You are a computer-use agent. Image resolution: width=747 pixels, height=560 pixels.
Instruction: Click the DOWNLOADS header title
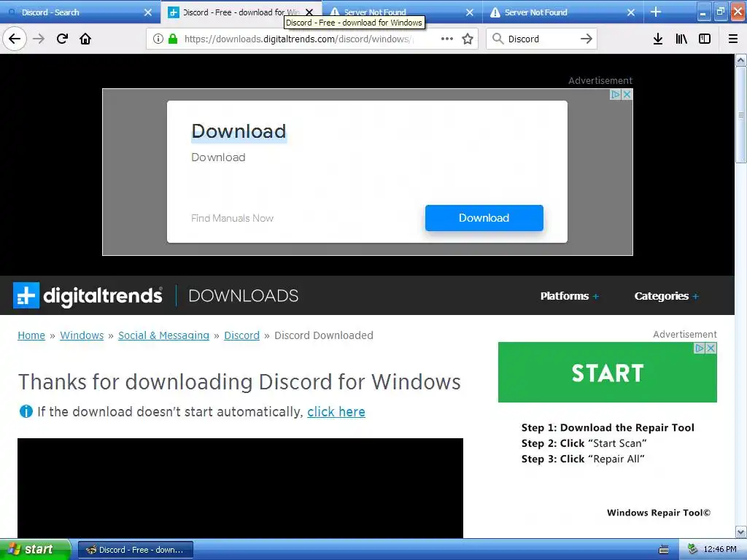(244, 296)
